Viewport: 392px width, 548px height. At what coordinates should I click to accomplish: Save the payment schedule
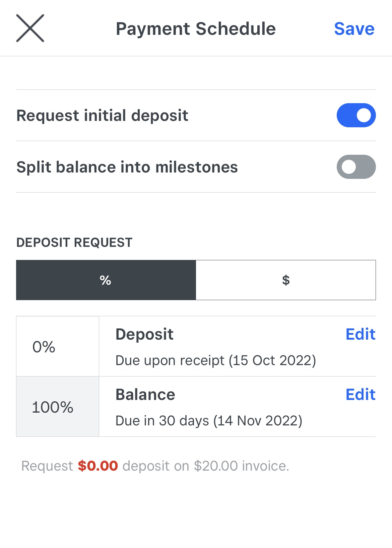tap(354, 29)
